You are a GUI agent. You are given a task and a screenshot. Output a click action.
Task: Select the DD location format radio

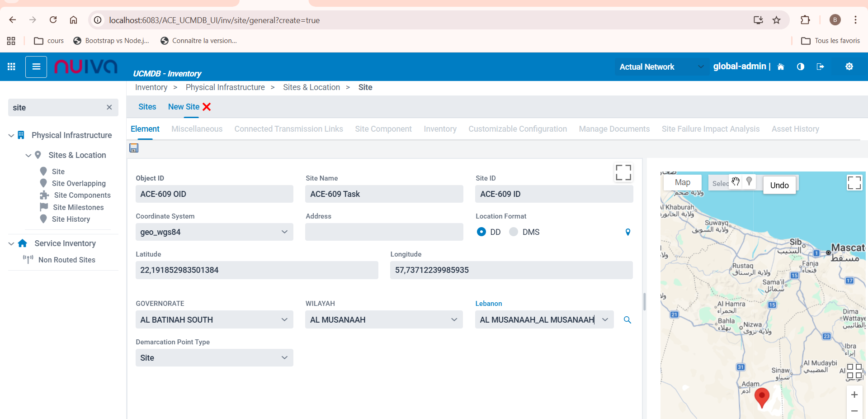[x=481, y=232]
